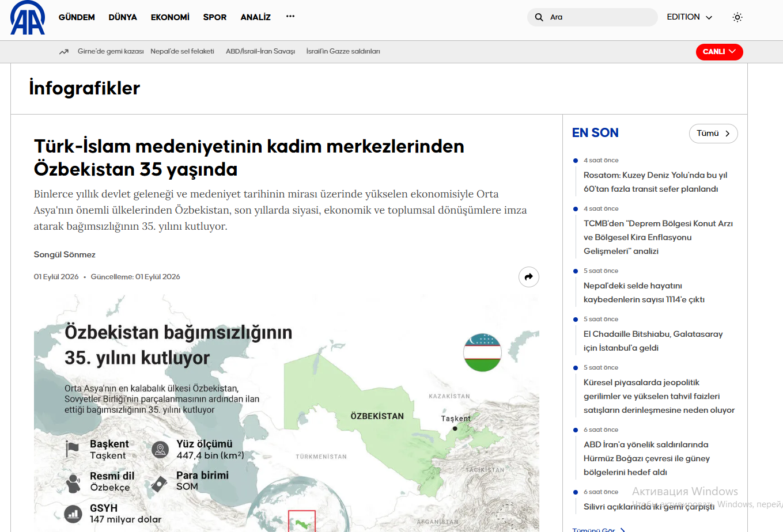Open the Nepal'deki selde news item
This screenshot has width=783, height=532.
[644, 292]
